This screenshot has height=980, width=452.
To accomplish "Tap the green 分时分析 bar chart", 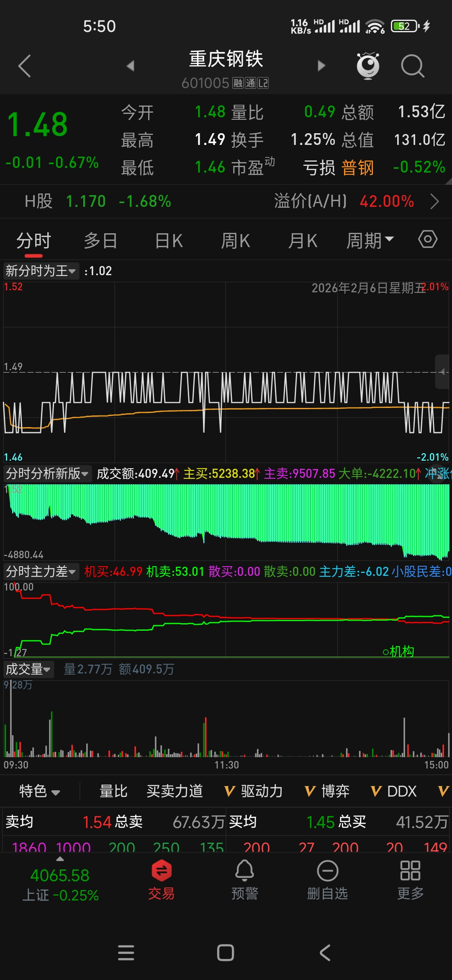I will click(x=226, y=521).
